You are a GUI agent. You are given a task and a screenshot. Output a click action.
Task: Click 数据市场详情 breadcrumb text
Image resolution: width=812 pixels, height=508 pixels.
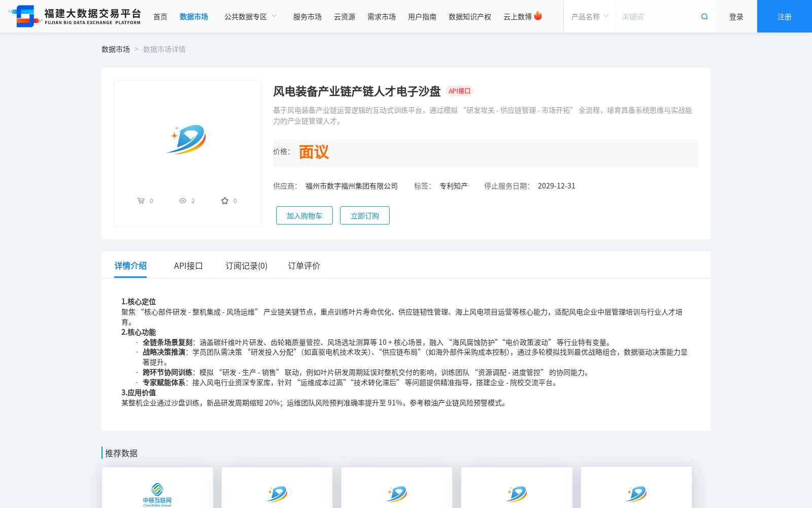click(x=164, y=49)
